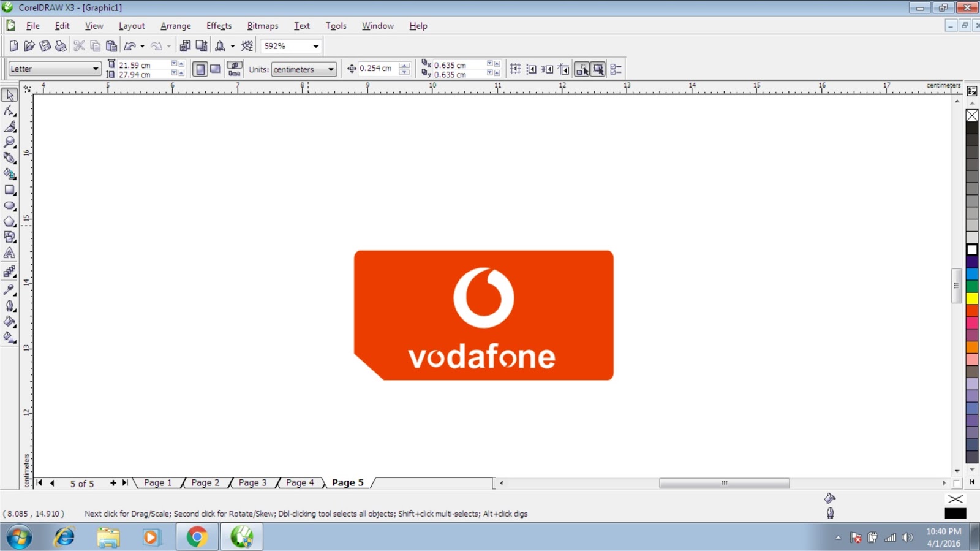Switch to the Page 4 tab

click(300, 483)
